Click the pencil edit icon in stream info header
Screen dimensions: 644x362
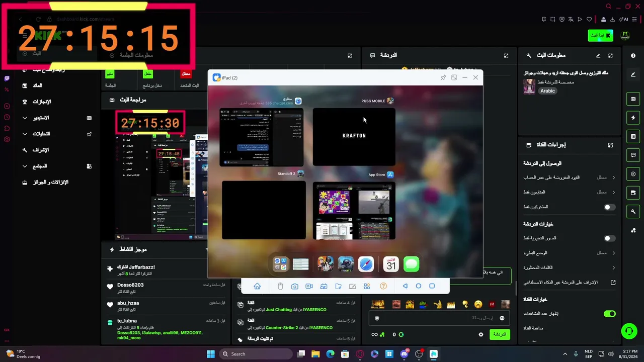(598, 55)
